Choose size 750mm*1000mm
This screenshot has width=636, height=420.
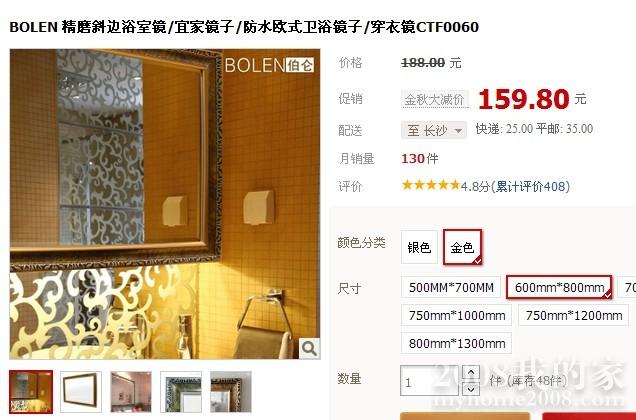click(x=457, y=315)
